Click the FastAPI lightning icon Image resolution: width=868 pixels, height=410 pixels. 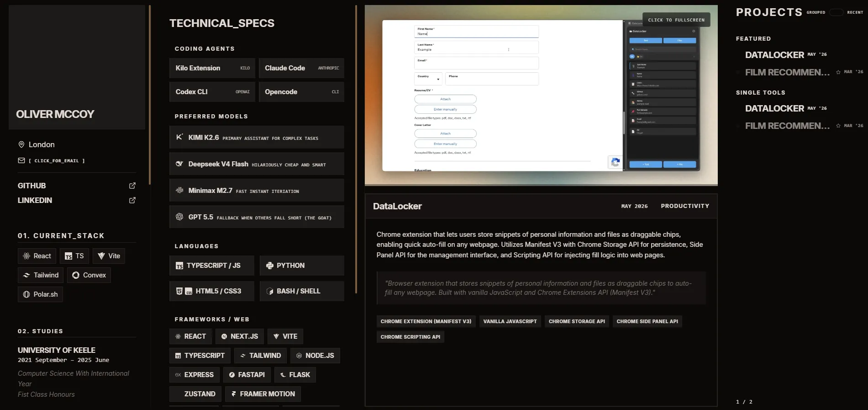point(232,375)
